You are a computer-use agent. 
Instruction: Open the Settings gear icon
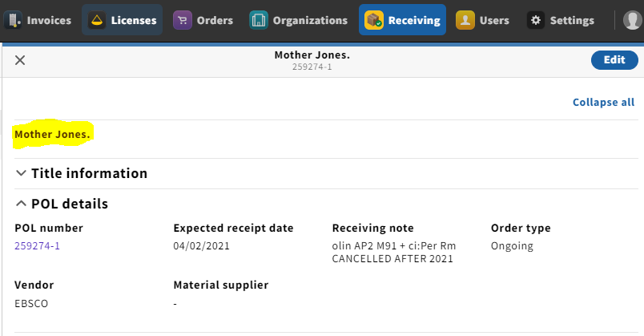pyautogui.click(x=536, y=20)
